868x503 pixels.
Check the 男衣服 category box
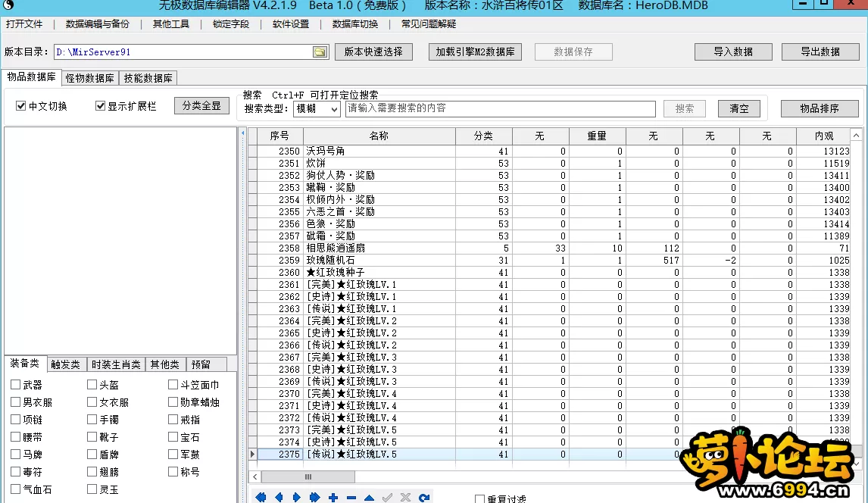point(15,401)
